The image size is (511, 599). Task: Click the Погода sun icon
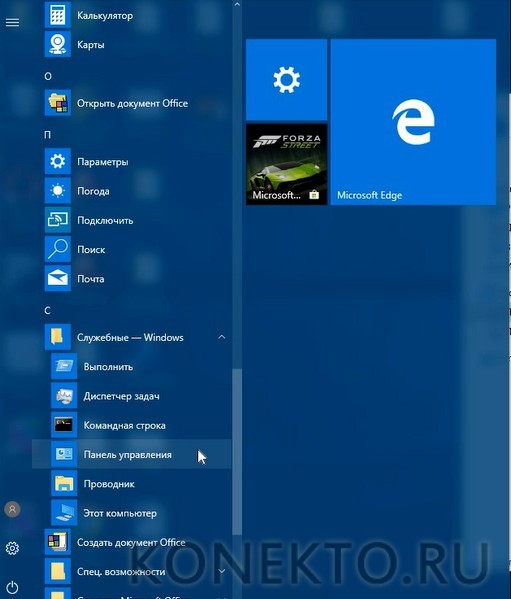(x=58, y=191)
